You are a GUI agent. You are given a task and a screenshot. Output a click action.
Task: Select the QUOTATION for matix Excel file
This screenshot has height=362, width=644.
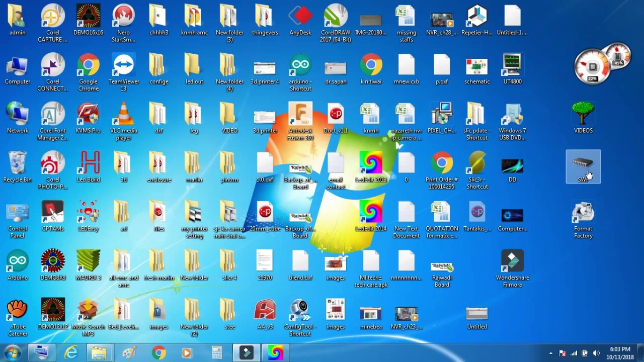pos(442,221)
